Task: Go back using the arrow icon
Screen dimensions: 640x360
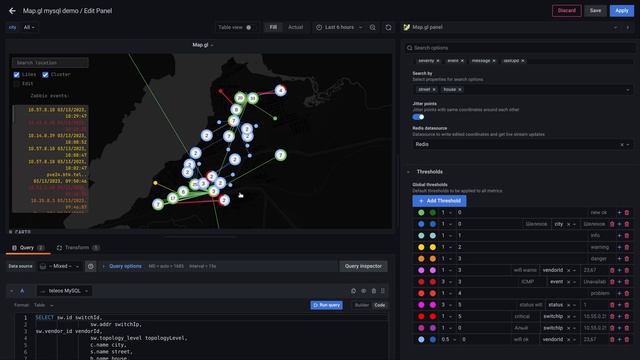Action: [12, 11]
